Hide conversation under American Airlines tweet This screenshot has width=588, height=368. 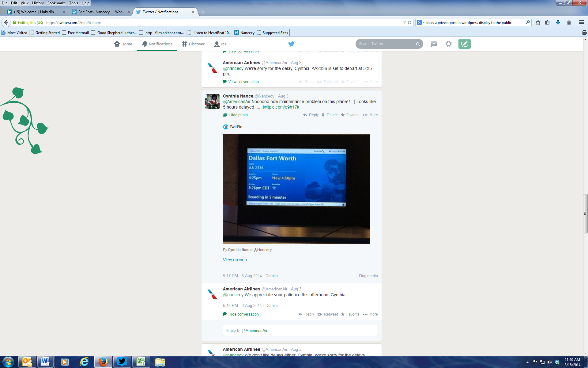(243, 314)
